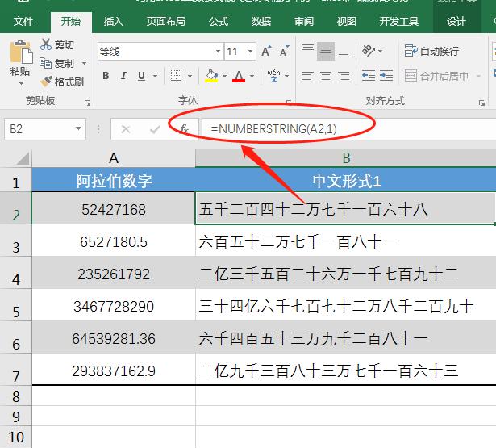
Task: Open Name Box dropdown arrow
Action: [78, 128]
